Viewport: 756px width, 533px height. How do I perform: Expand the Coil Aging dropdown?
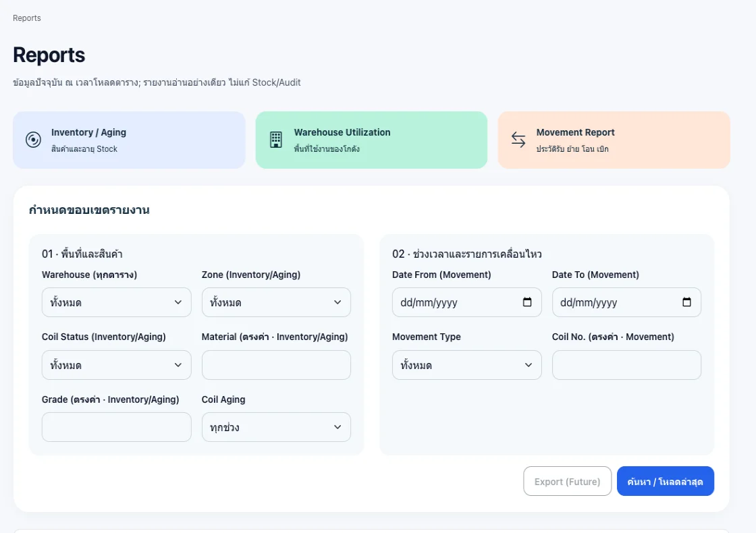tap(276, 427)
